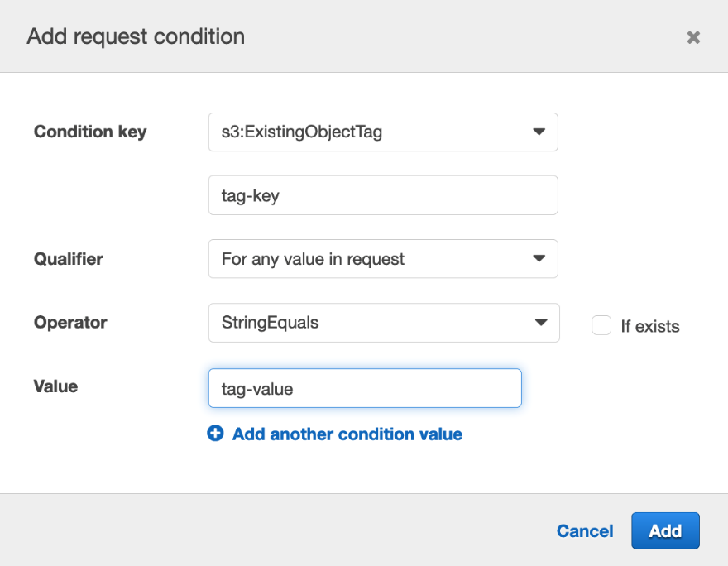Click the plus icon beside Add another condition value
The image size is (728, 566).
coord(215,434)
